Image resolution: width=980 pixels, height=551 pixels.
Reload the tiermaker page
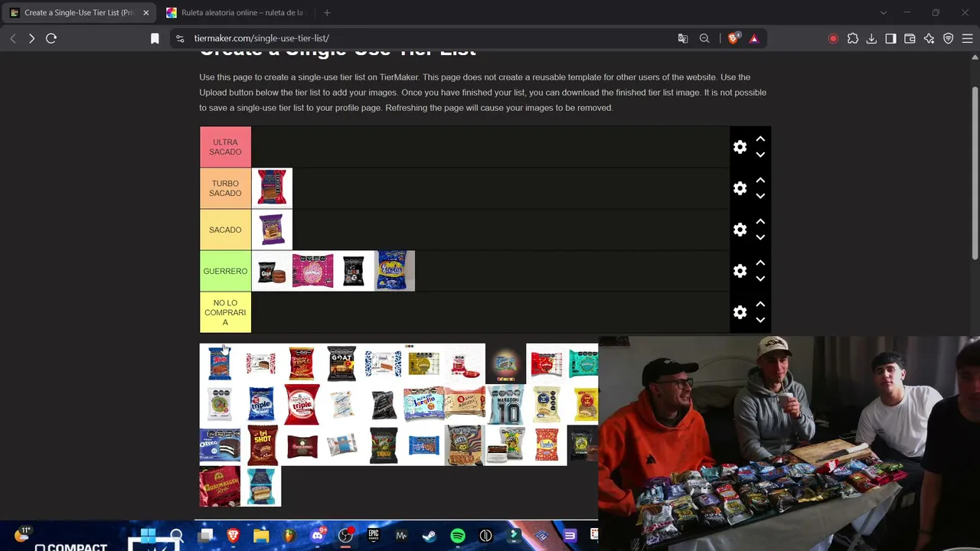point(51,38)
